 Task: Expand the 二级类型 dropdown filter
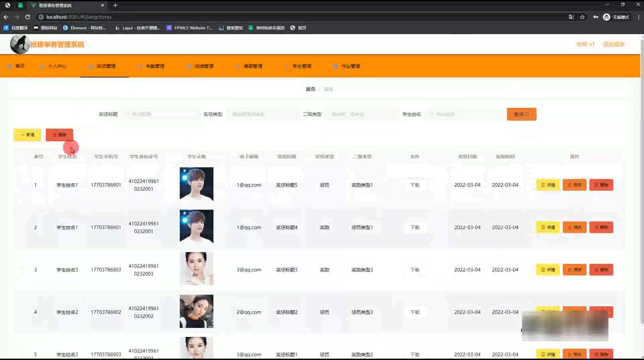[x=362, y=114]
